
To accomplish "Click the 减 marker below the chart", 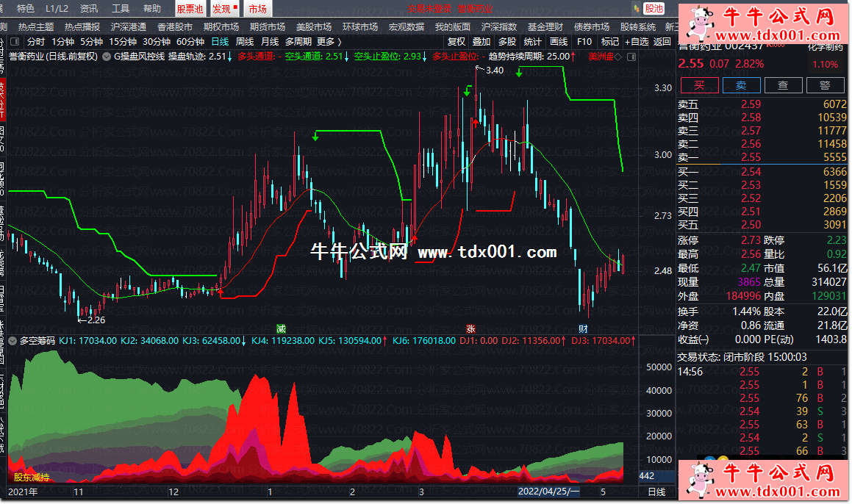I will 281,328.
